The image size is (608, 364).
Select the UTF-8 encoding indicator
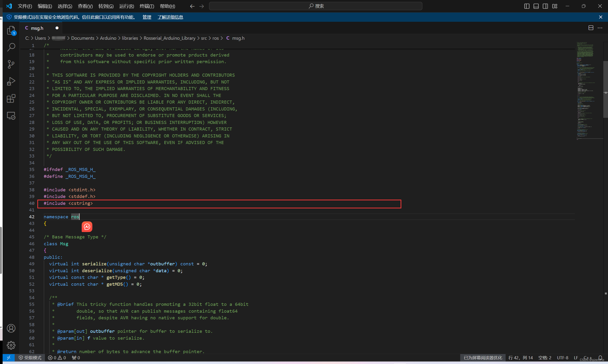pyautogui.click(x=562, y=358)
